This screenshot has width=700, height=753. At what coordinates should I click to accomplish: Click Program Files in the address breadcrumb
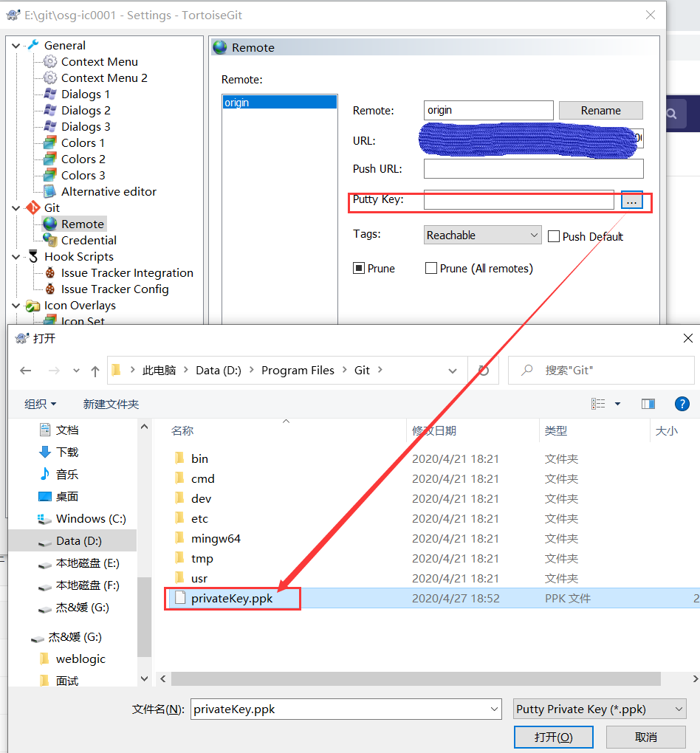pyautogui.click(x=298, y=370)
